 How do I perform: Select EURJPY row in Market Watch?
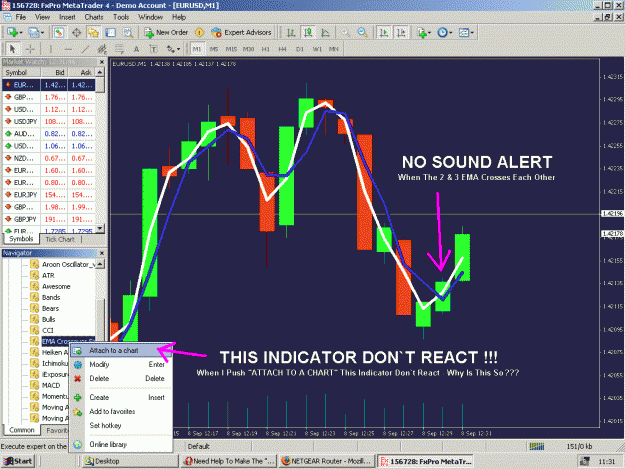pyautogui.click(x=49, y=195)
